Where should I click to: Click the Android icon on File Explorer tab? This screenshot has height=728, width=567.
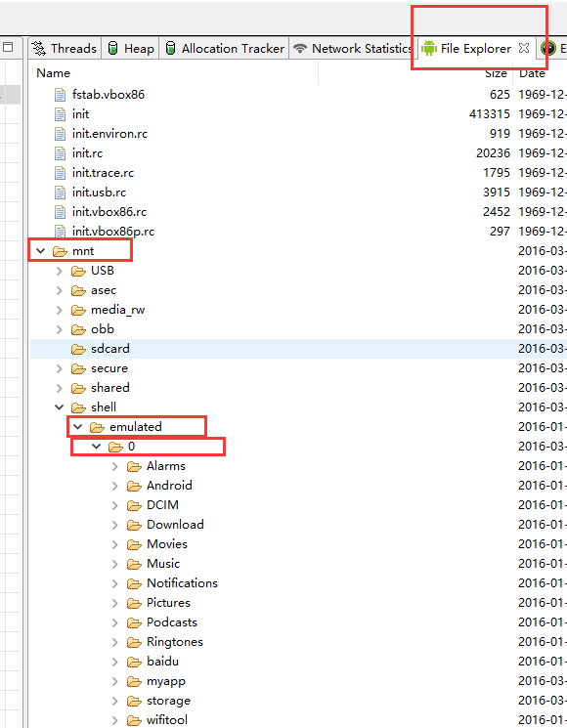(429, 48)
